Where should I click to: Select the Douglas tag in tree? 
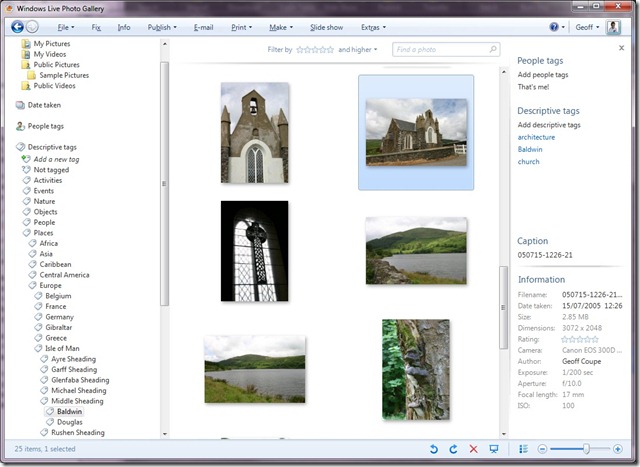(69, 422)
